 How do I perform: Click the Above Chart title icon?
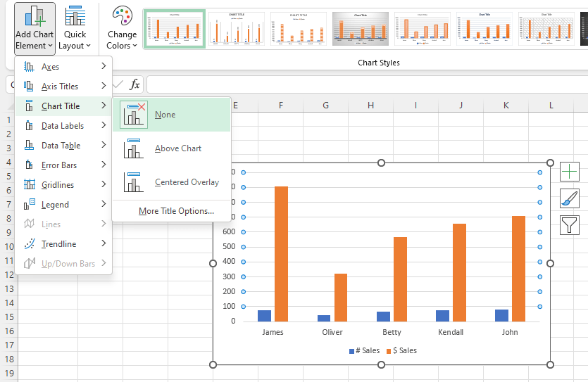(134, 148)
